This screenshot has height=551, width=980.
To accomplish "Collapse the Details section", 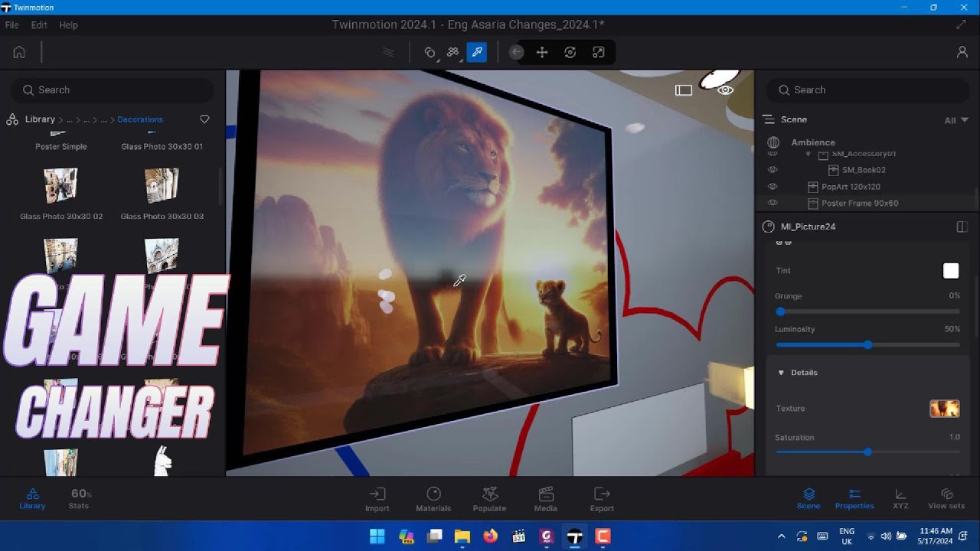I will point(781,373).
